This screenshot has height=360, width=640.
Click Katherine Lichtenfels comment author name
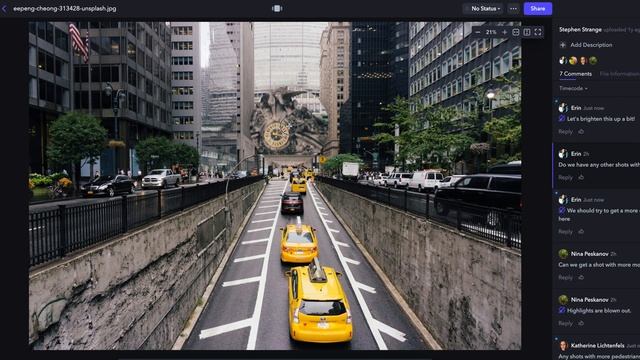[x=597, y=346]
